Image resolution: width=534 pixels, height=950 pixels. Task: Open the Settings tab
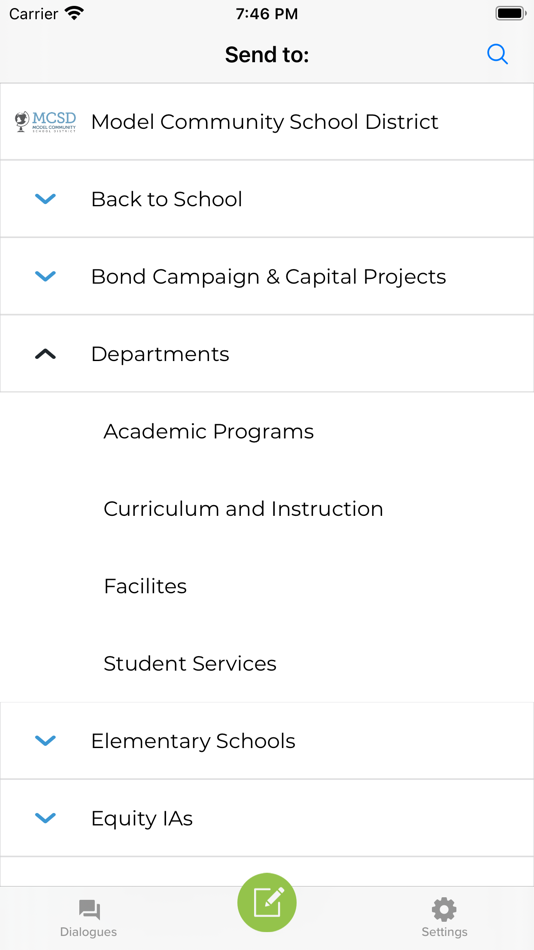click(x=444, y=918)
